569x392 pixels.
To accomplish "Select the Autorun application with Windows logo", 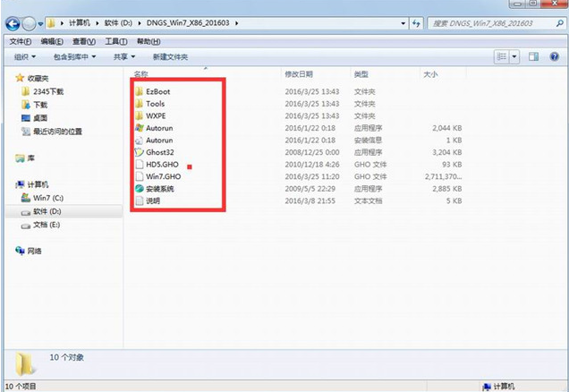I will [139, 128].
